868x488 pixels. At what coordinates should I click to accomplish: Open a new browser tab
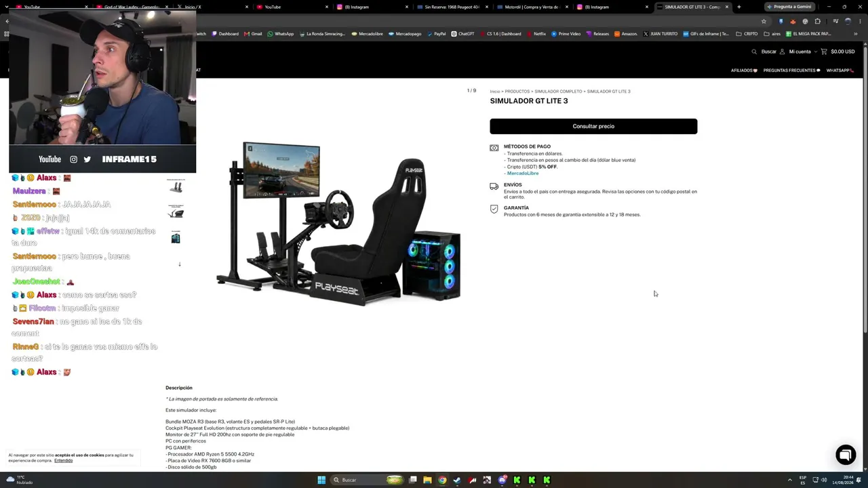point(738,7)
